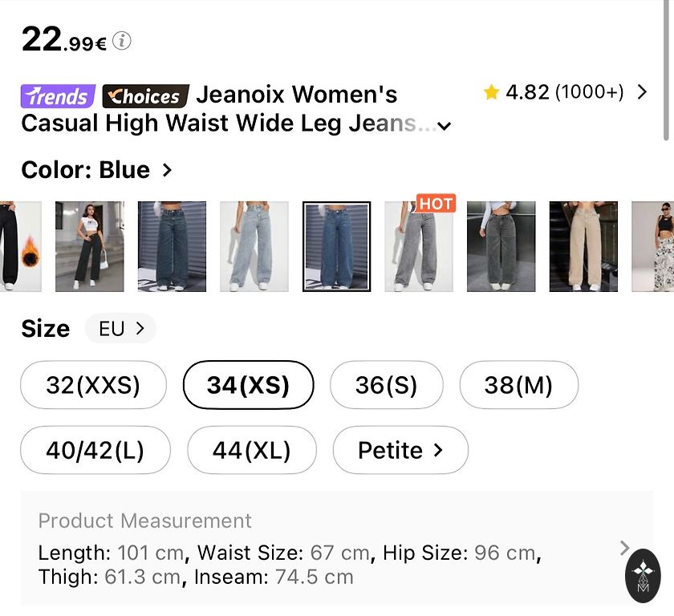Pick size 44(XL)
The width and height of the screenshot is (674, 616).
pyautogui.click(x=251, y=450)
